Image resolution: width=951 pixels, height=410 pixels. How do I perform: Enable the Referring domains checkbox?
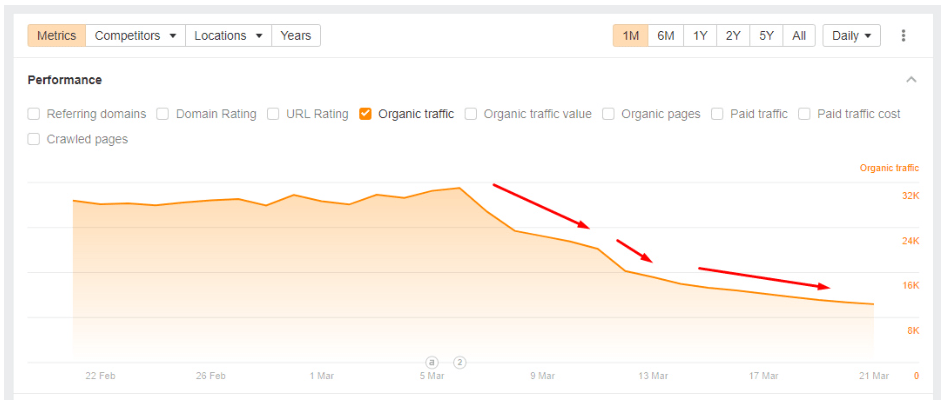tap(34, 114)
